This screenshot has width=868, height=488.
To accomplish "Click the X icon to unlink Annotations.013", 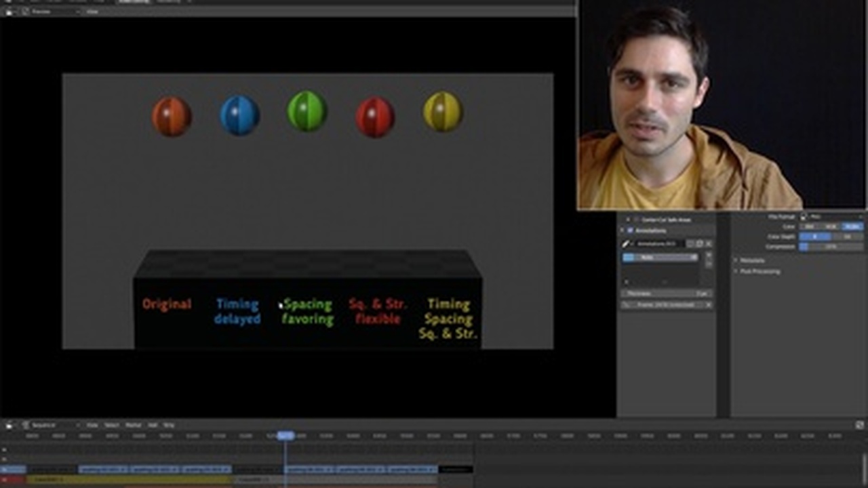I will (x=708, y=244).
